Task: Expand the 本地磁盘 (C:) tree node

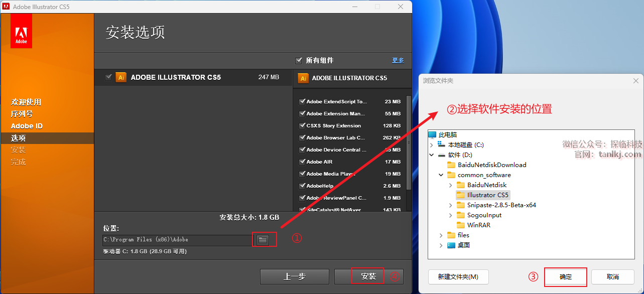Action: (432, 145)
